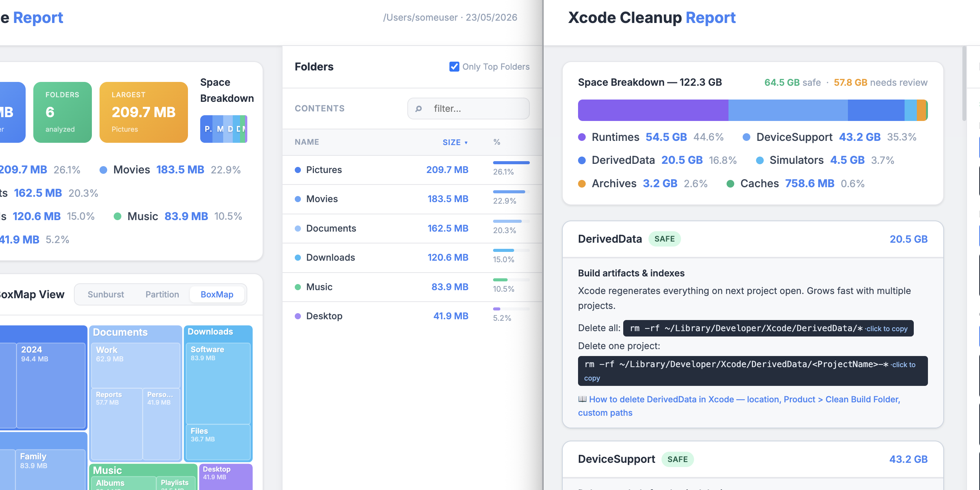This screenshot has width=980, height=490.
Task: Click the 2024 94.4 MB box in the BoxMap
Action: [x=51, y=385]
